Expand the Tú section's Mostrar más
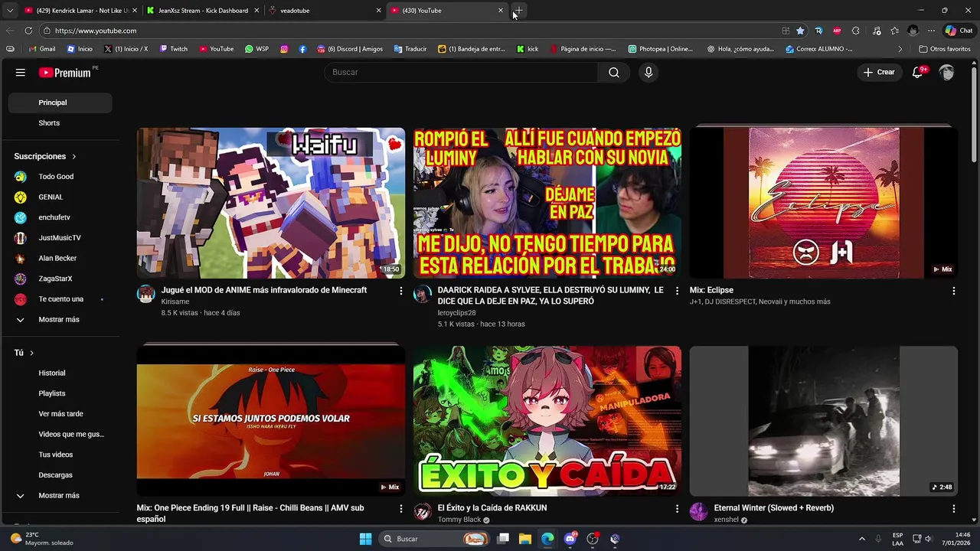 click(60, 495)
